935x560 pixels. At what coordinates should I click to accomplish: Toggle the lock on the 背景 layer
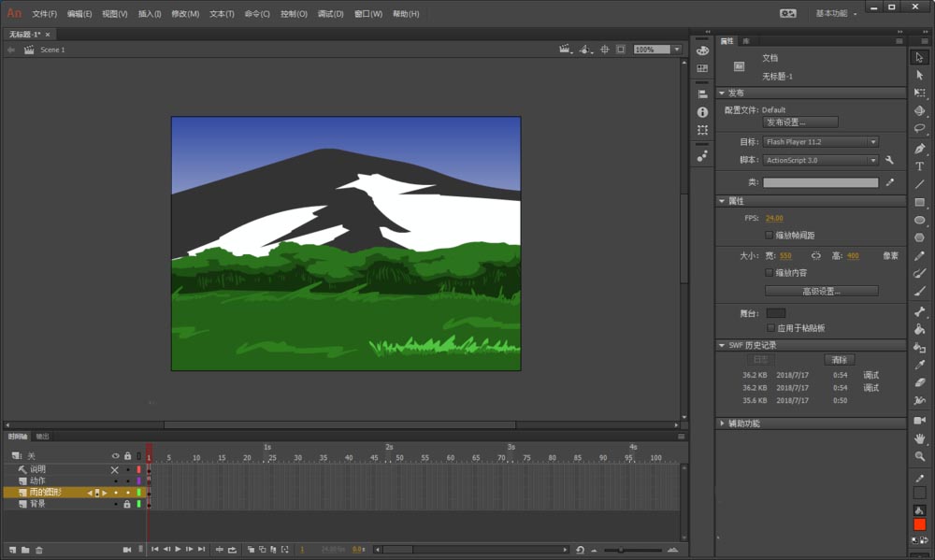[x=127, y=504]
